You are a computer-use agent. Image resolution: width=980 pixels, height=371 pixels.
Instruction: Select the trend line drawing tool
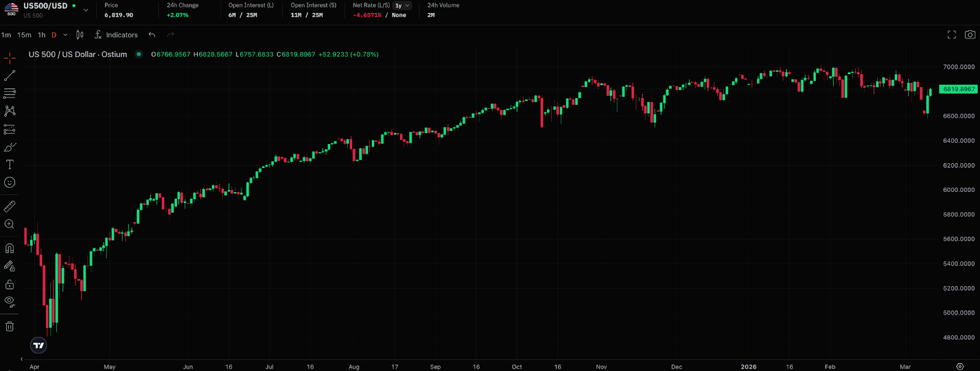(10, 75)
